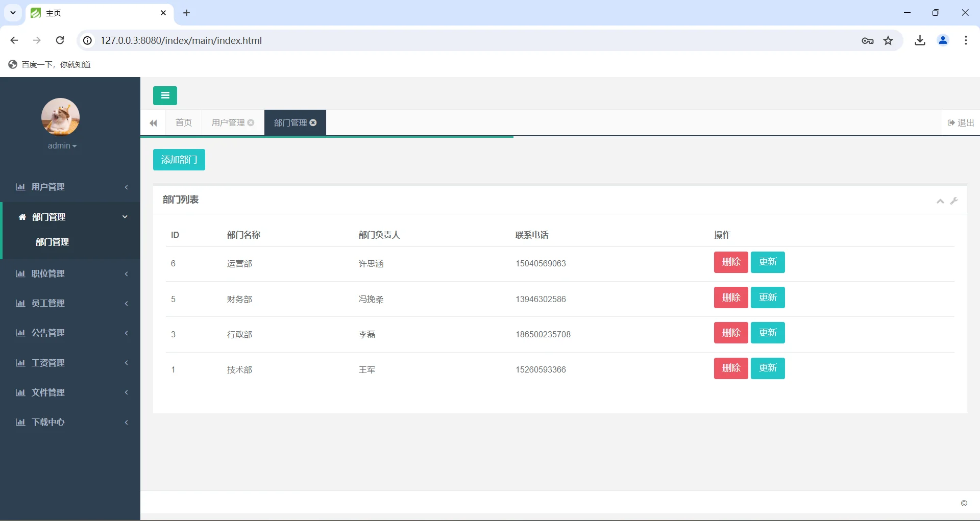Click the double-arrow tab scroll icon
The height and width of the screenshot is (521, 980).
pyautogui.click(x=153, y=123)
